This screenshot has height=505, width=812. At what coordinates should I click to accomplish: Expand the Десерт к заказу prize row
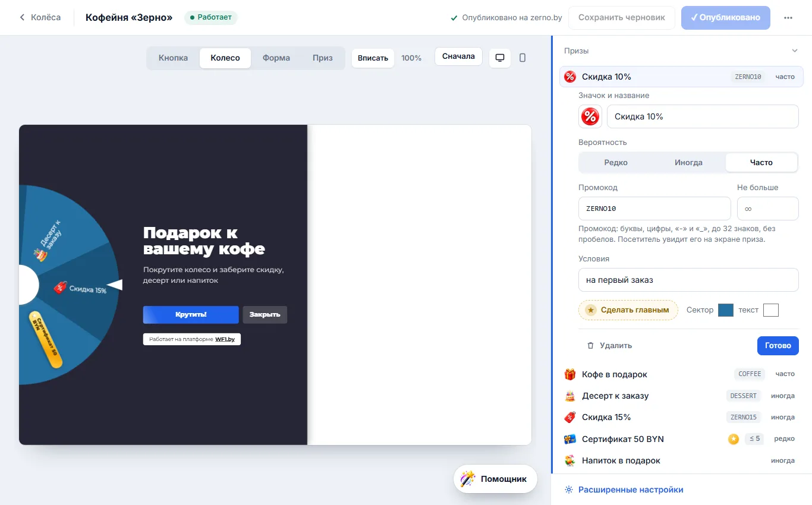(x=681, y=396)
